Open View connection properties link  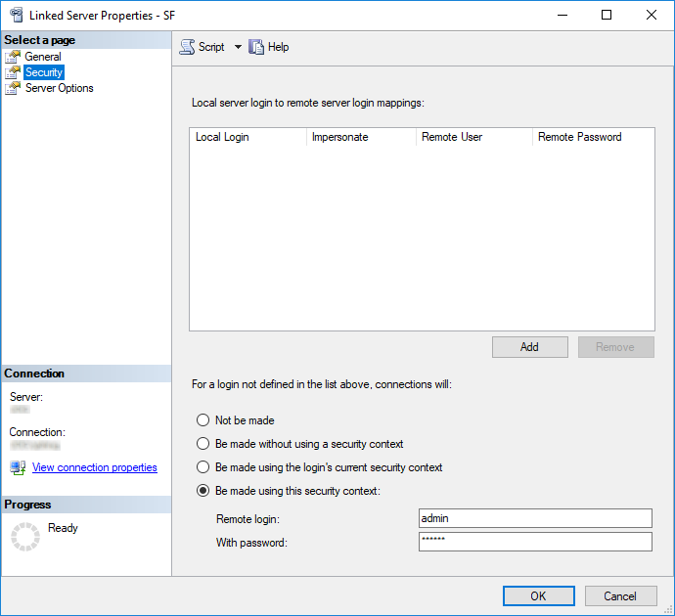pos(95,467)
